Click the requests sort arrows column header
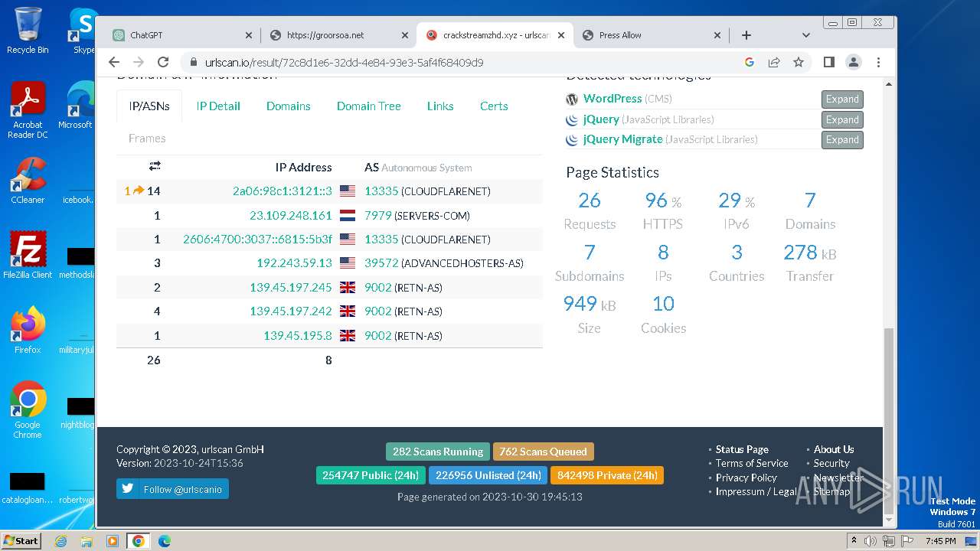This screenshot has height=551, width=980. coord(155,166)
